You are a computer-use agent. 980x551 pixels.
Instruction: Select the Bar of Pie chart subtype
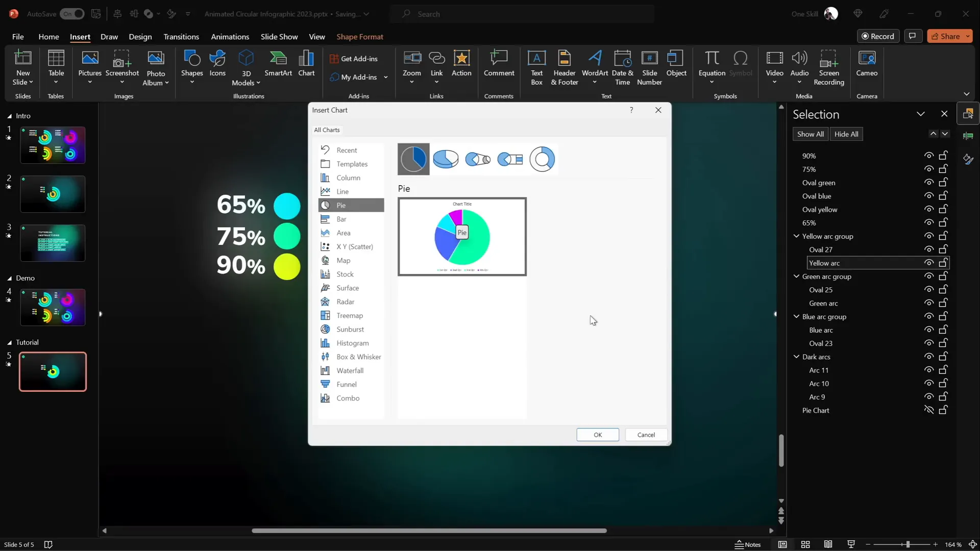pyautogui.click(x=510, y=159)
